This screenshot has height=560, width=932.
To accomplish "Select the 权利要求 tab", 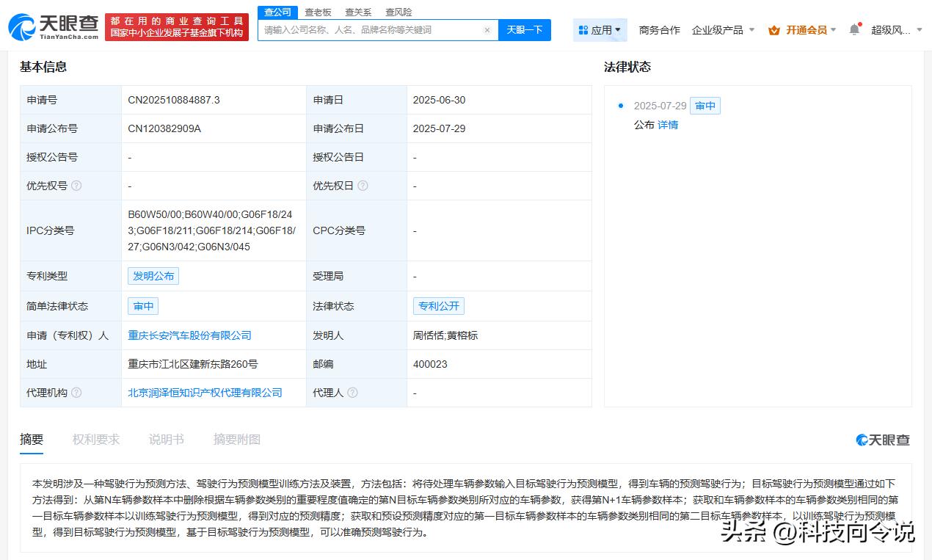I will coord(96,440).
